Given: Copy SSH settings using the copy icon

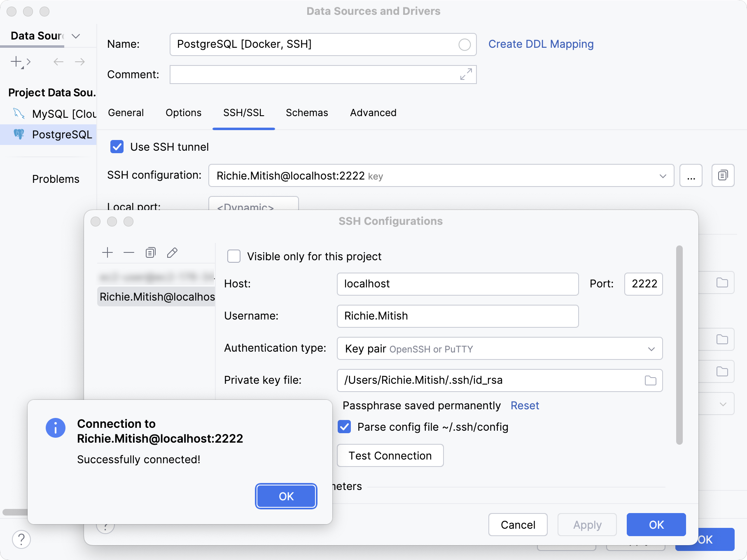Looking at the screenshot, I should 723,175.
